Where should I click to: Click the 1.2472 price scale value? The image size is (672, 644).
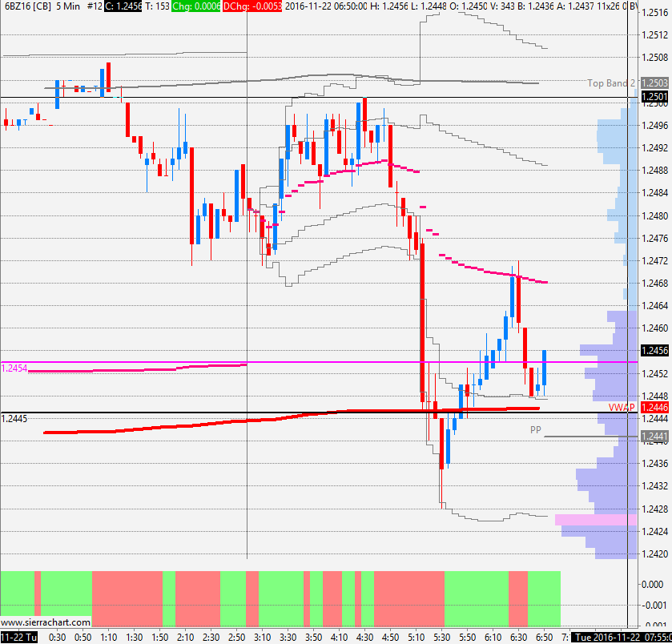tap(655, 260)
